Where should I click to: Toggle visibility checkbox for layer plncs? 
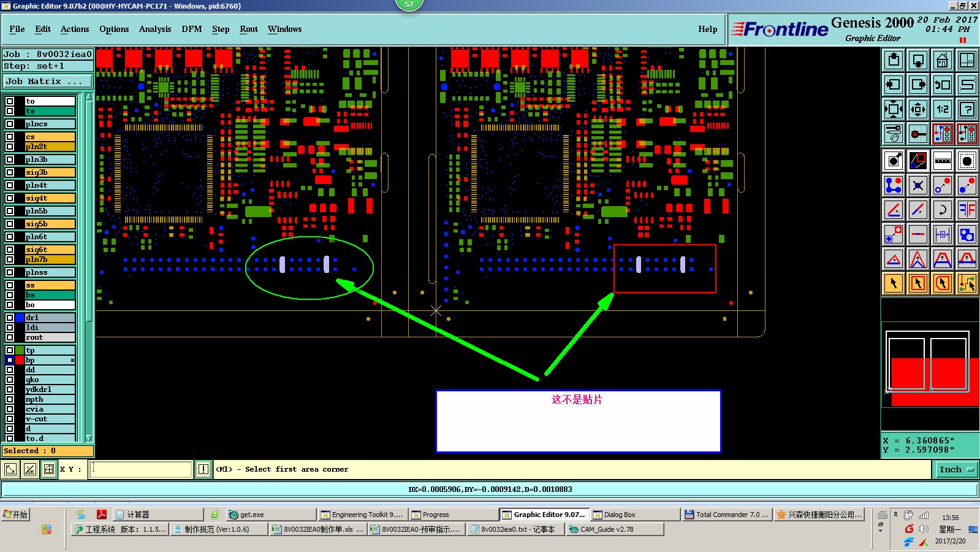click(x=10, y=124)
